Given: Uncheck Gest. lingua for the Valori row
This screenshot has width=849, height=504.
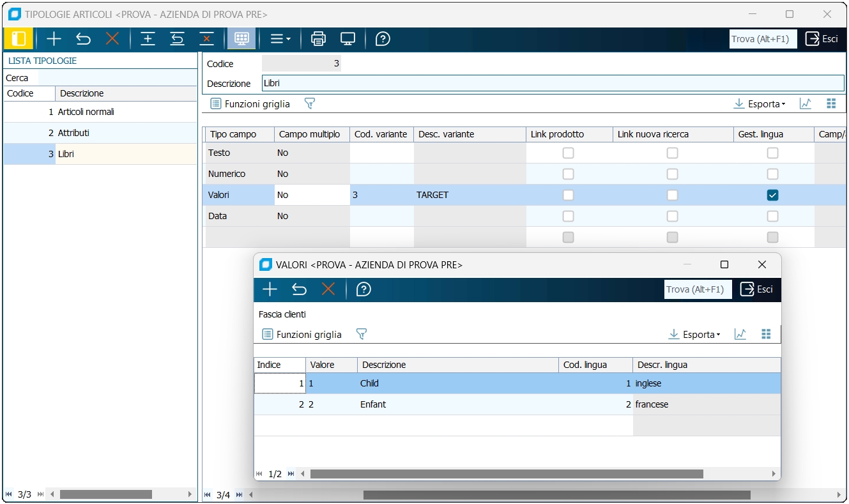Looking at the screenshot, I should coord(772,195).
